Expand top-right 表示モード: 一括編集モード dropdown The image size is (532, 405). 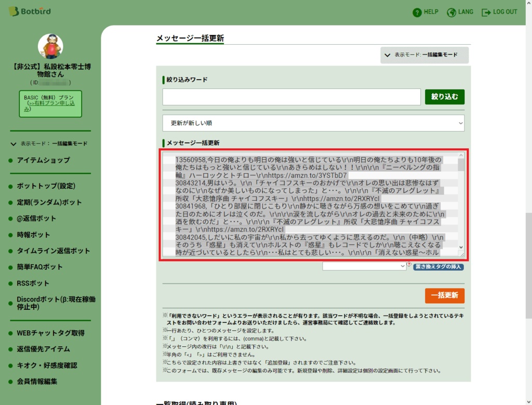point(424,55)
